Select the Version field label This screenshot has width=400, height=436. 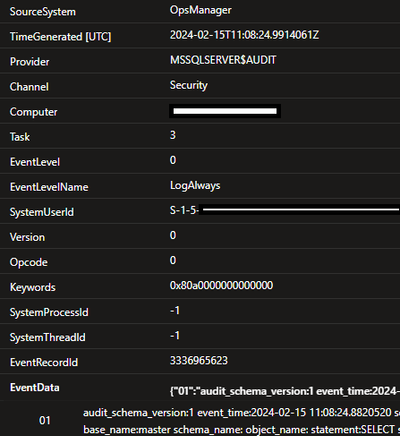pos(27,237)
